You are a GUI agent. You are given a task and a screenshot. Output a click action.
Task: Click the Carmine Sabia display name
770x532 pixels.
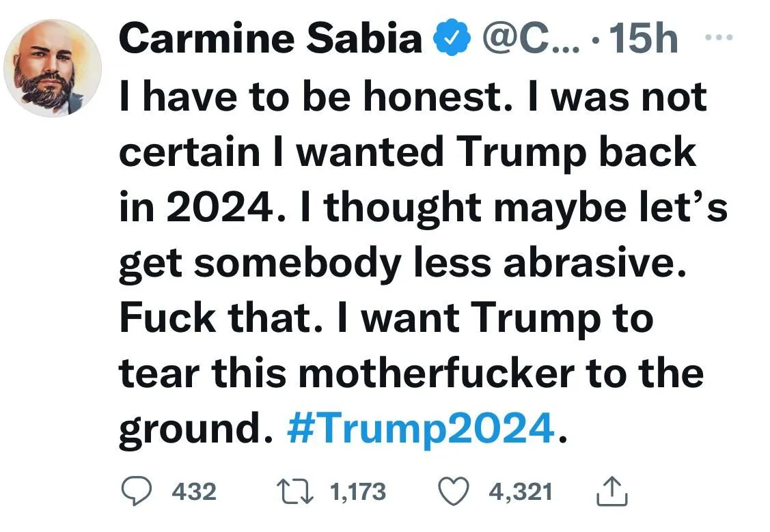(271, 40)
